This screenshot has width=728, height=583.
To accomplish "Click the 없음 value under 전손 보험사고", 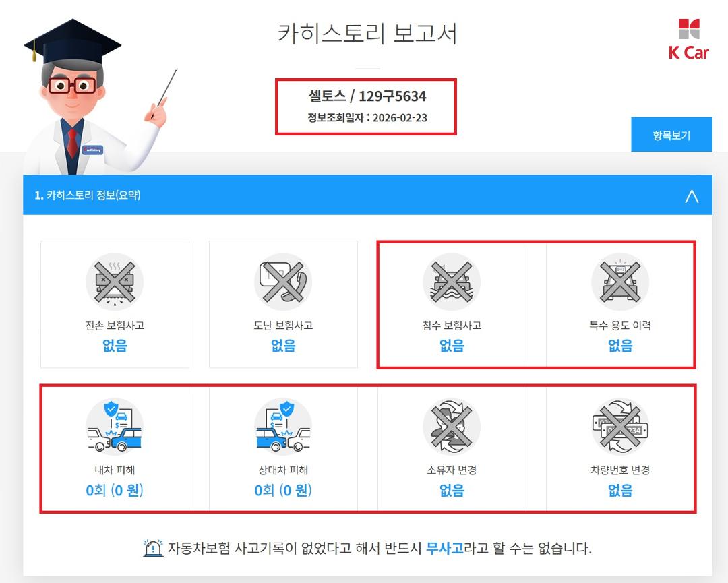I will (x=115, y=345).
